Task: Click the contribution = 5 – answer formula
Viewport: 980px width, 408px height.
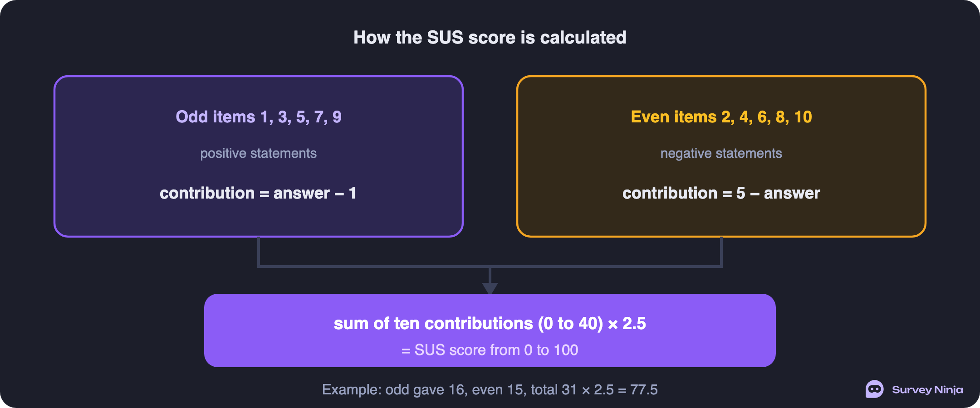Action: [721, 193]
